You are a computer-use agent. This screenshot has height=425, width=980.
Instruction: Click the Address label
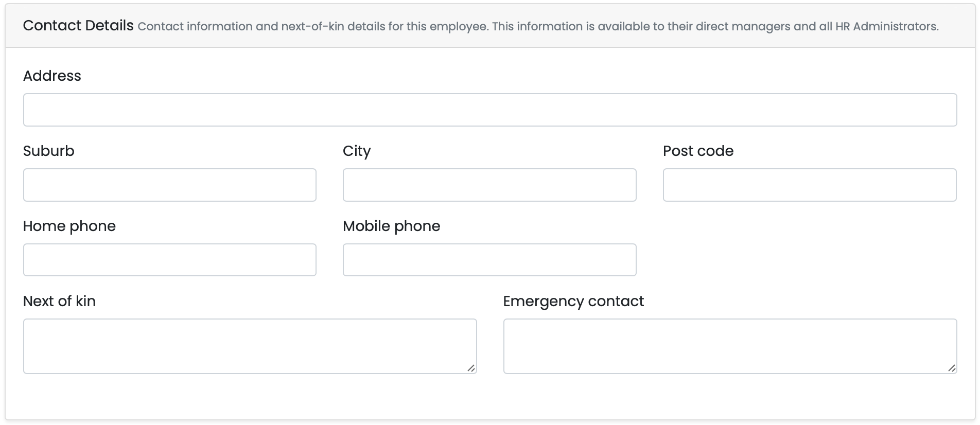click(x=52, y=76)
